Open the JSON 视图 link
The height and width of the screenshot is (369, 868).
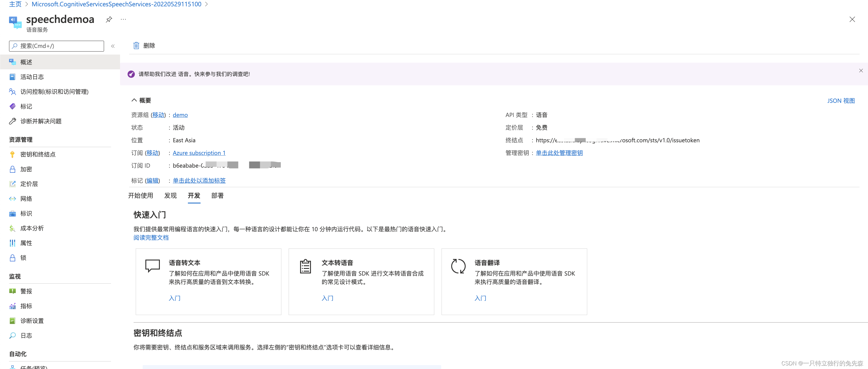coord(841,101)
